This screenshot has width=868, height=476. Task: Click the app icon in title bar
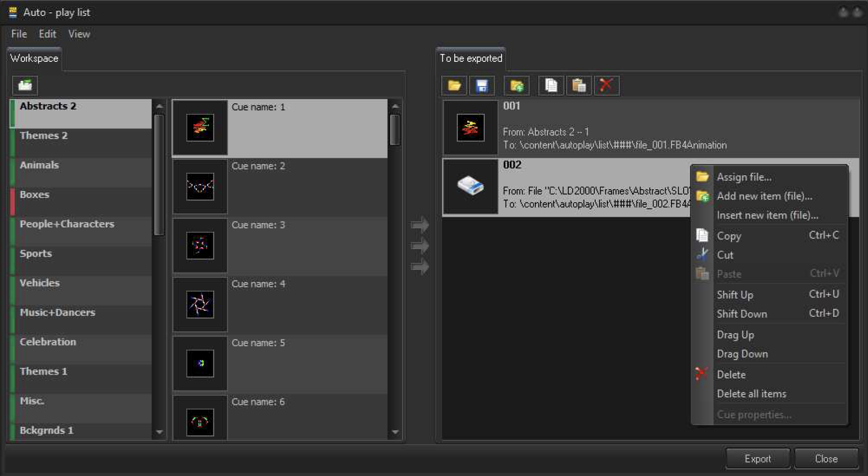[13, 12]
